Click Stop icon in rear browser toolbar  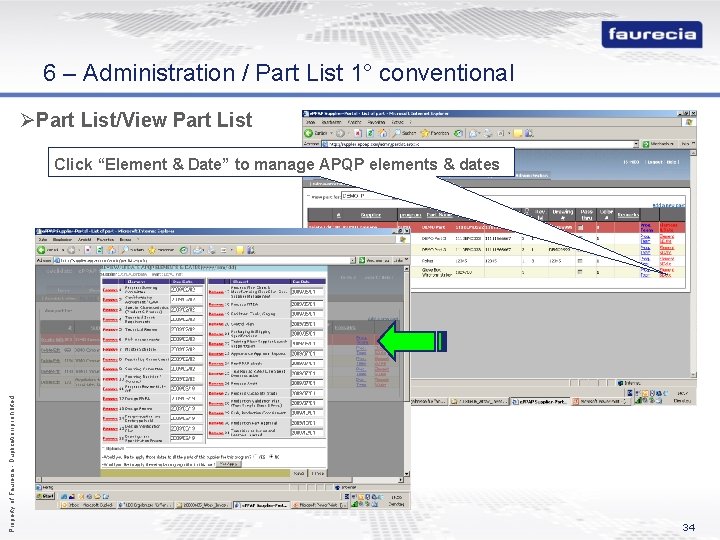pos(357,134)
